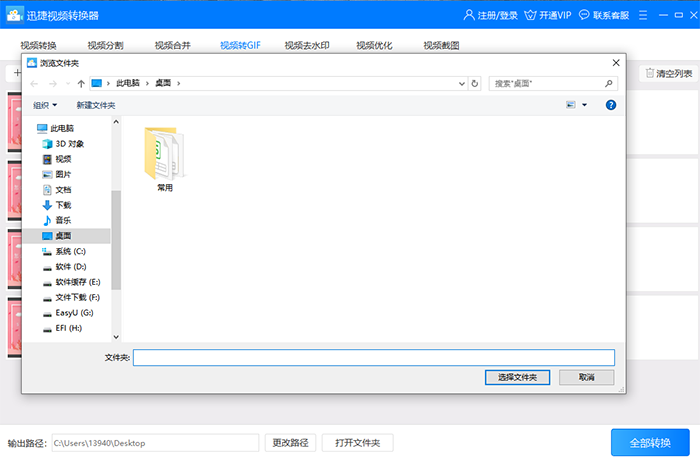
Task: Navigate forward in folder dialog
Action: 53,84
